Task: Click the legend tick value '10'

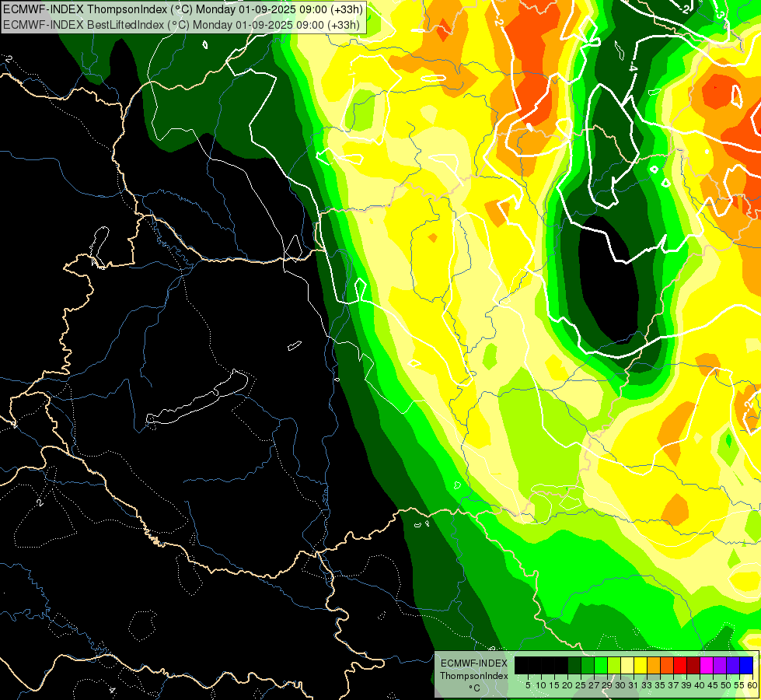Action: click(541, 685)
